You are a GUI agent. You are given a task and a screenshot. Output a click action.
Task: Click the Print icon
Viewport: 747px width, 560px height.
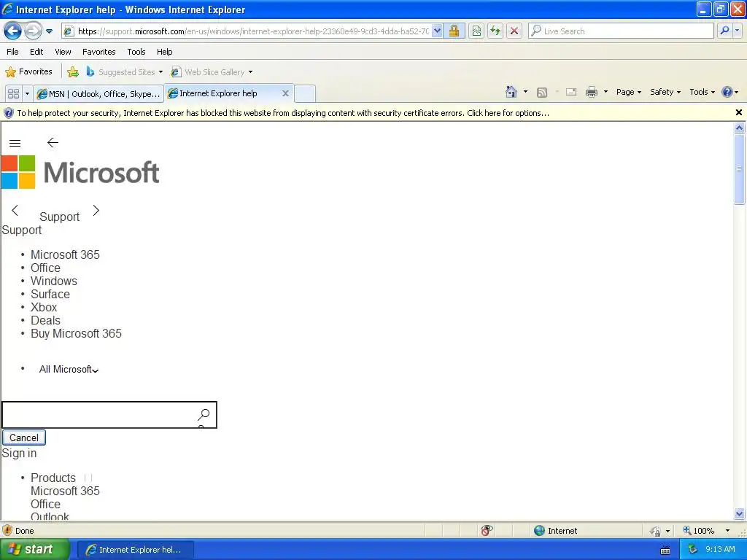(x=591, y=92)
